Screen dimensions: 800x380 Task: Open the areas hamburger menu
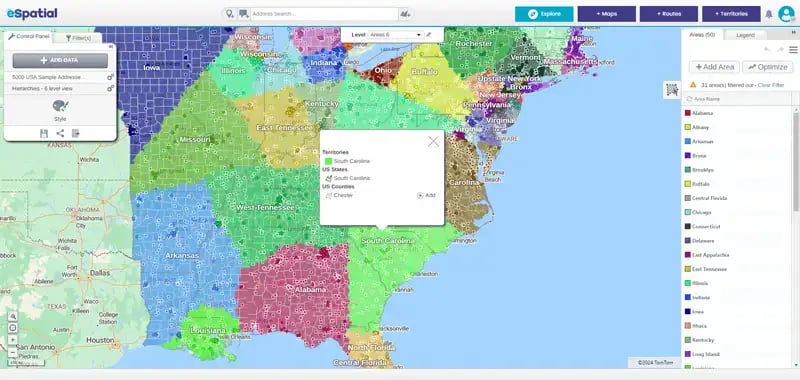click(793, 49)
